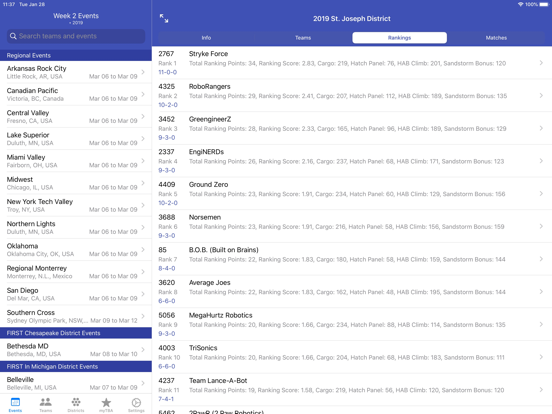Open EngiNERDs row chevron
The height and width of the screenshot is (414, 552).
coord(541,161)
